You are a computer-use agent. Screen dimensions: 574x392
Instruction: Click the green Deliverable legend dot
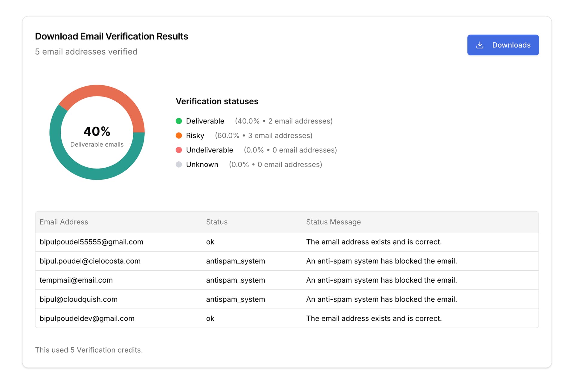(179, 121)
